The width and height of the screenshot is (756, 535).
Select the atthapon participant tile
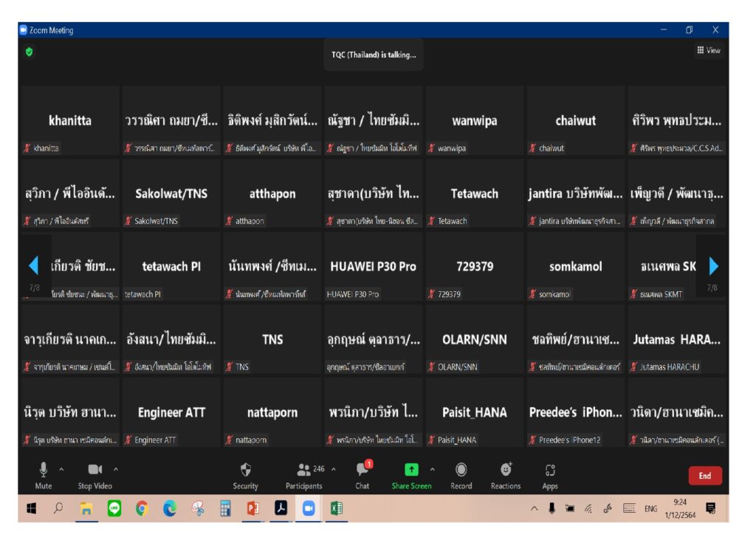(272, 194)
